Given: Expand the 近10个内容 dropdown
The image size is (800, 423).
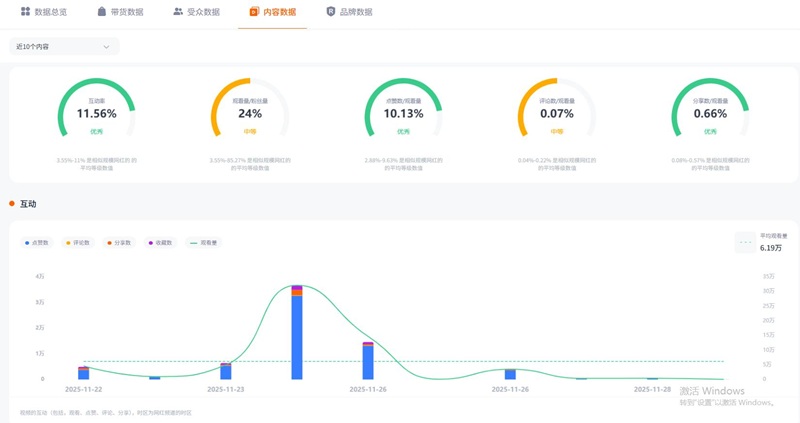Looking at the screenshot, I should pyautogui.click(x=64, y=46).
